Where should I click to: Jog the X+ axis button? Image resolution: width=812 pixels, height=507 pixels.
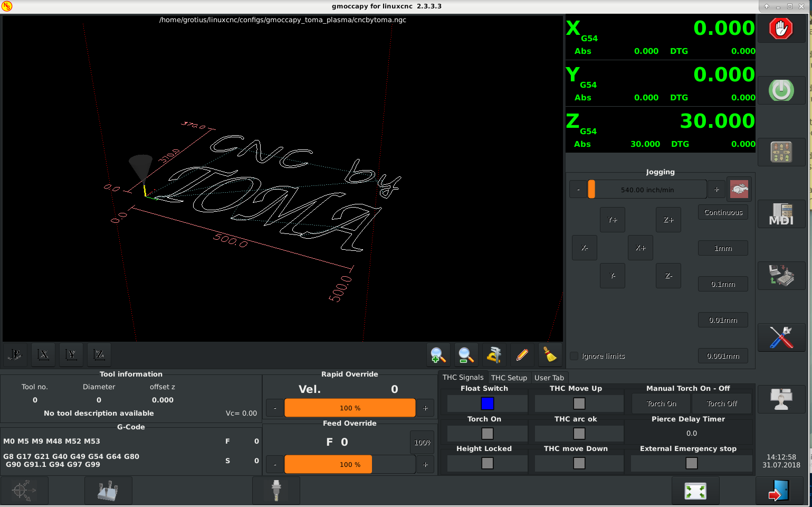pyautogui.click(x=641, y=248)
